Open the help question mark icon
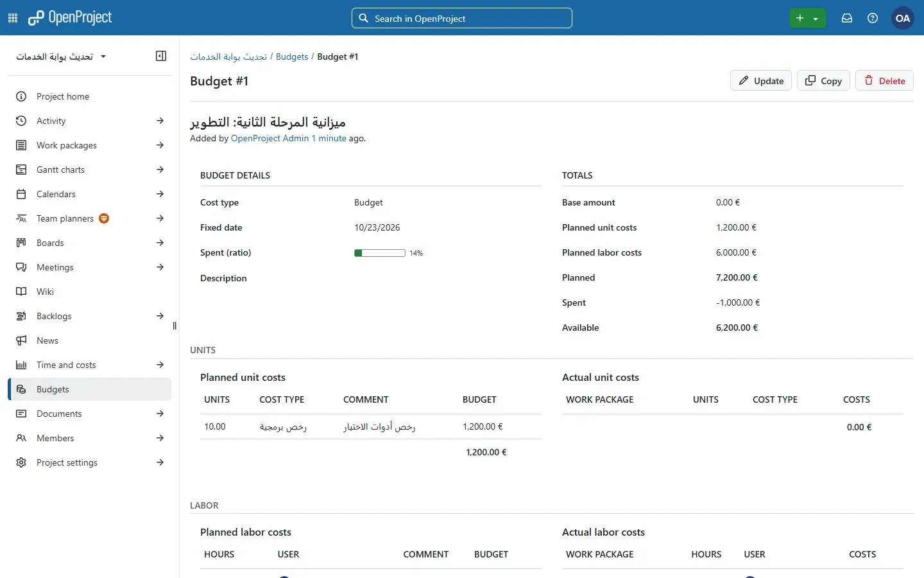 click(873, 18)
